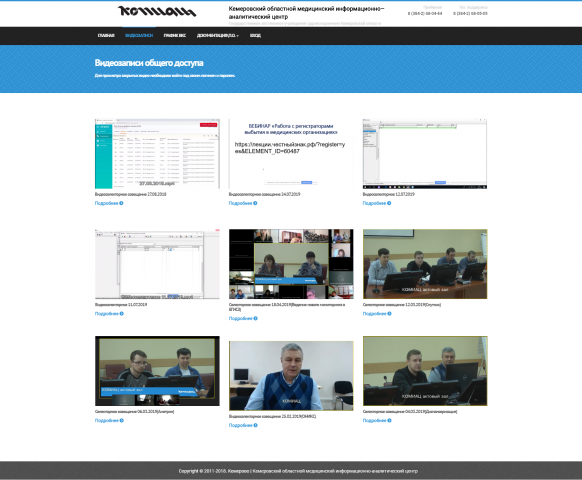
Task: Click Подробнее under the 27.08.2018 video
Action: [x=109, y=203]
